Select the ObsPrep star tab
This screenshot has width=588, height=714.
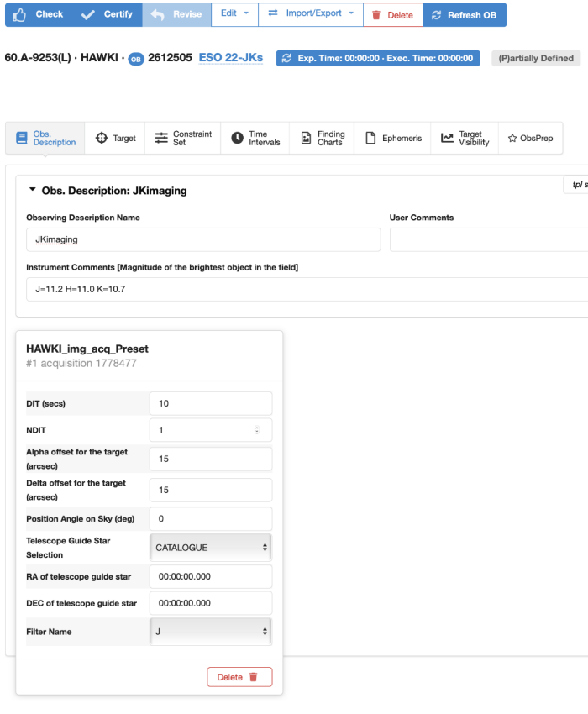click(530, 138)
